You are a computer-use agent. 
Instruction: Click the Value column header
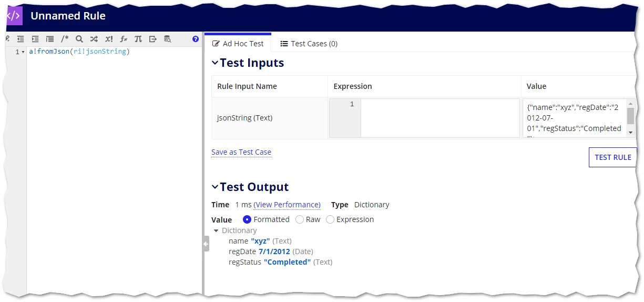pos(536,86)
